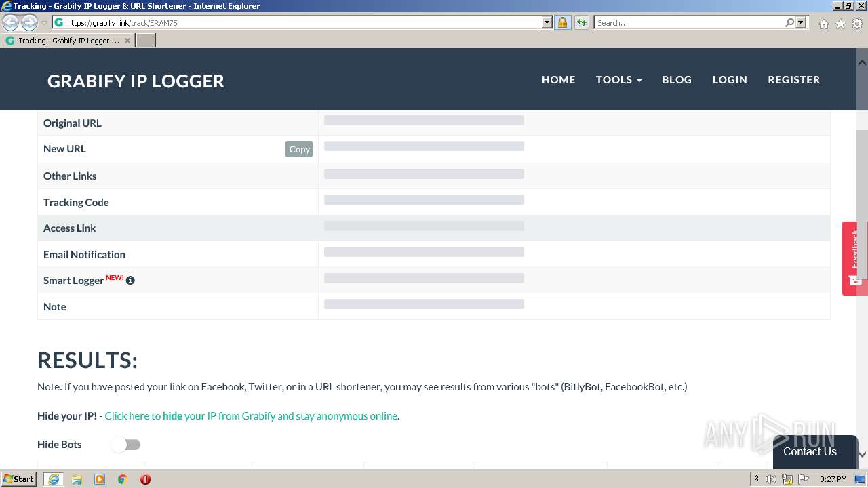Click the taskbar clock showing 3:27 PM
This screenshot has height=488, width=868.
click(x=833, y=479)
